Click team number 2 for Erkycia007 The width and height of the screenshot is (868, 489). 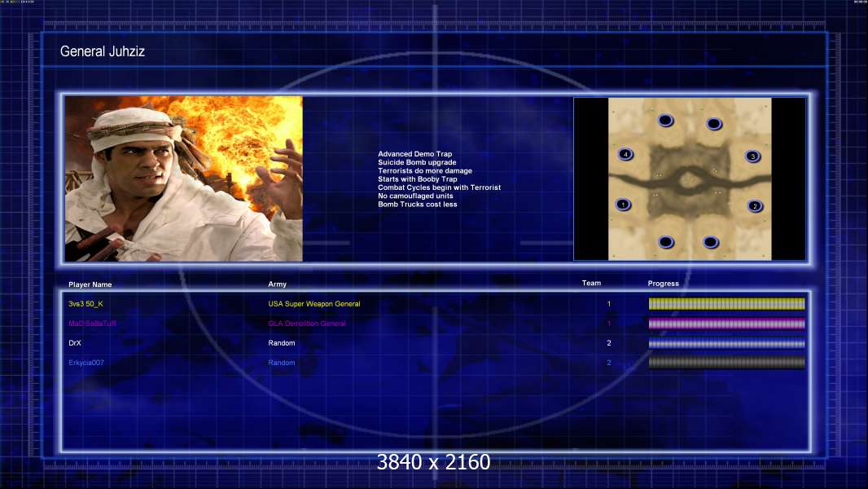(x=609, y=363)
